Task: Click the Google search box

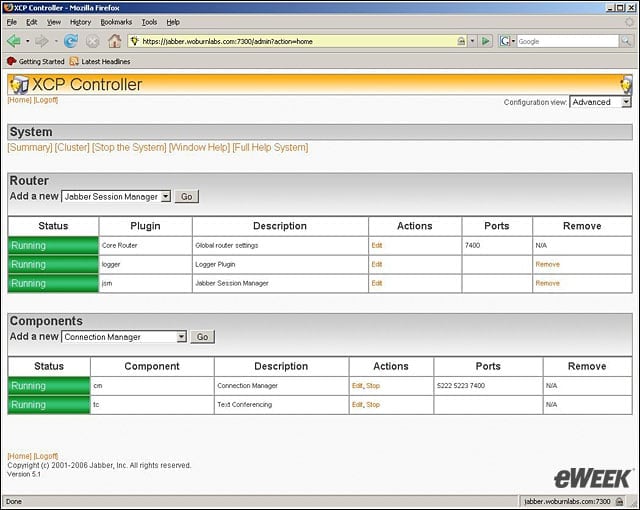Action: (567, 41)
